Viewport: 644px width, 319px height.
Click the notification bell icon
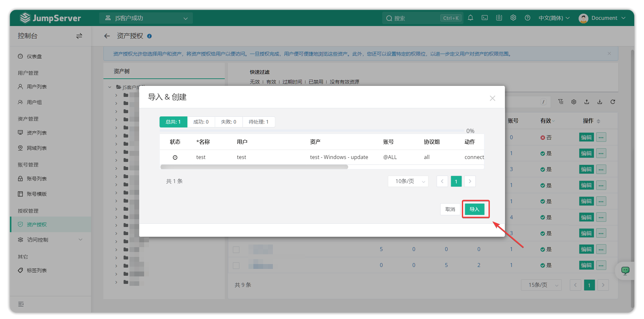(470, 18)
